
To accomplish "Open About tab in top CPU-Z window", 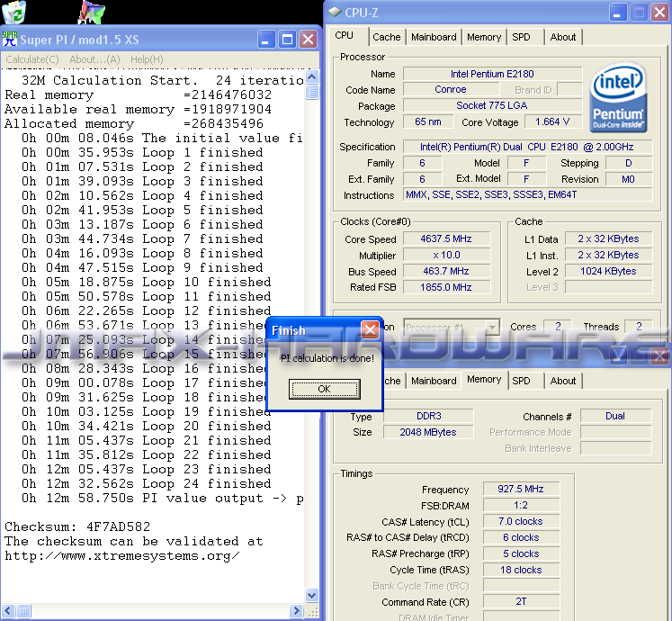I will pos(563,37).
